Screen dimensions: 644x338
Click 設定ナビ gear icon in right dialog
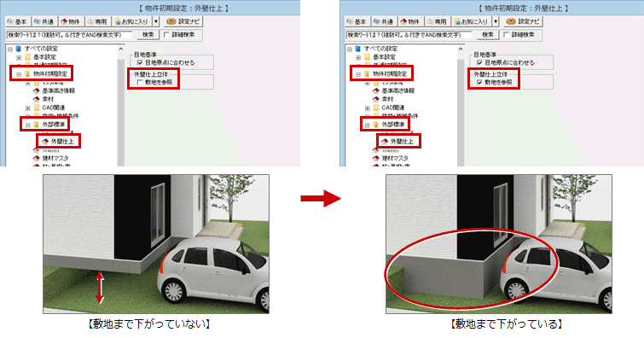[x=511, y=21]
